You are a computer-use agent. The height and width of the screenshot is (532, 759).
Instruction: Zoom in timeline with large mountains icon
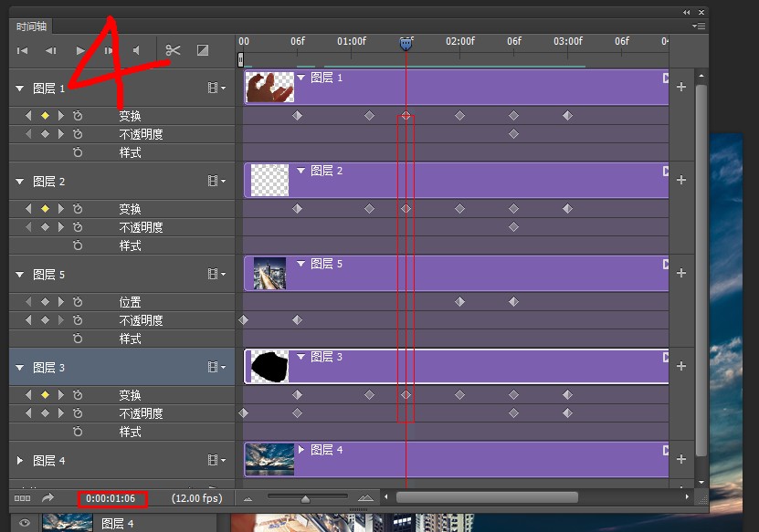tap(365, 497)
